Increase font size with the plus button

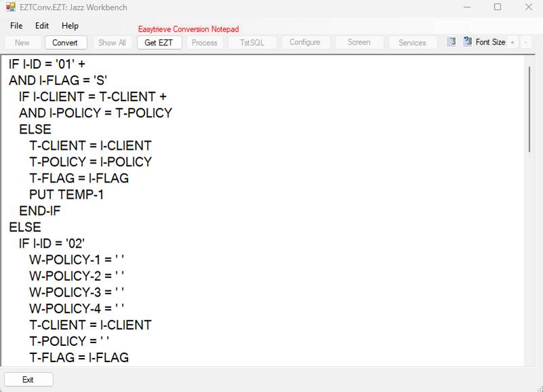pyautogui.click(x=512, y=42)
